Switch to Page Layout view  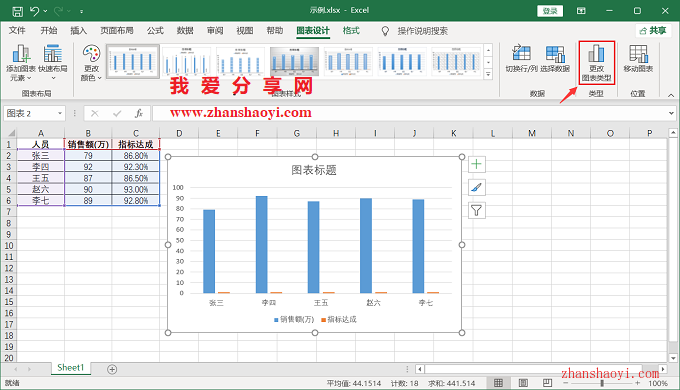click(523, 383)
